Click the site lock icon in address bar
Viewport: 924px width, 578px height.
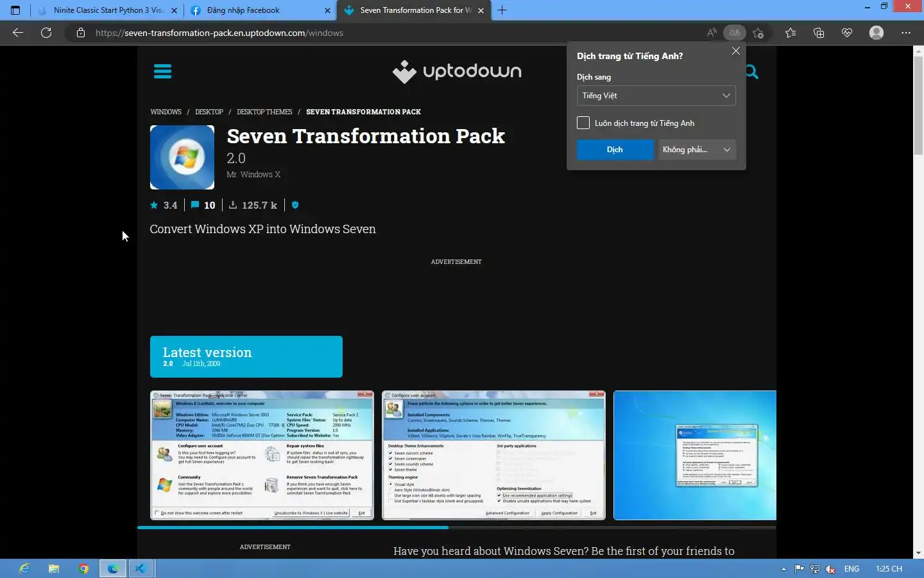(81, 33)
